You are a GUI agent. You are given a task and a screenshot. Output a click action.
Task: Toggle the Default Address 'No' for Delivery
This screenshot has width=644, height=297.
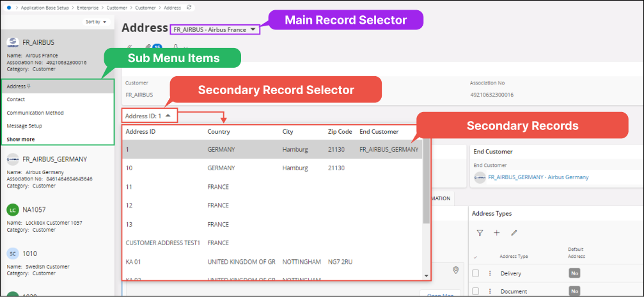576,273
